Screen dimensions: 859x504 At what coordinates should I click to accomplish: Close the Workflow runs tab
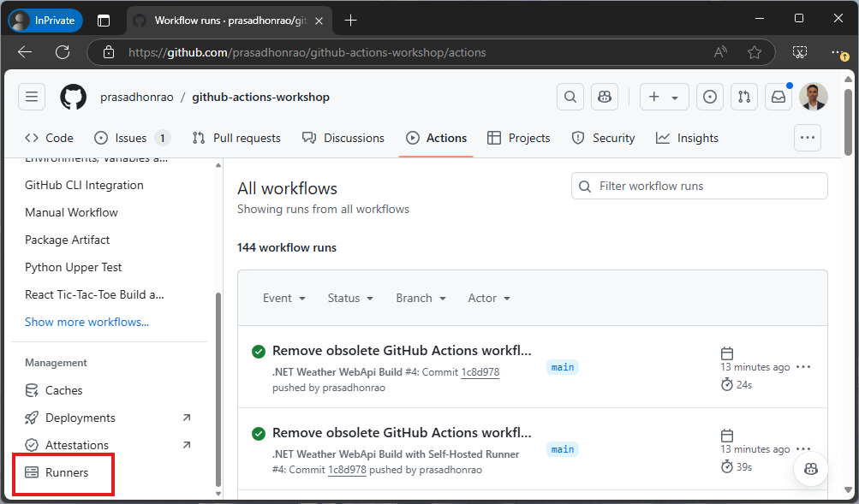click(x=319, y=21)
